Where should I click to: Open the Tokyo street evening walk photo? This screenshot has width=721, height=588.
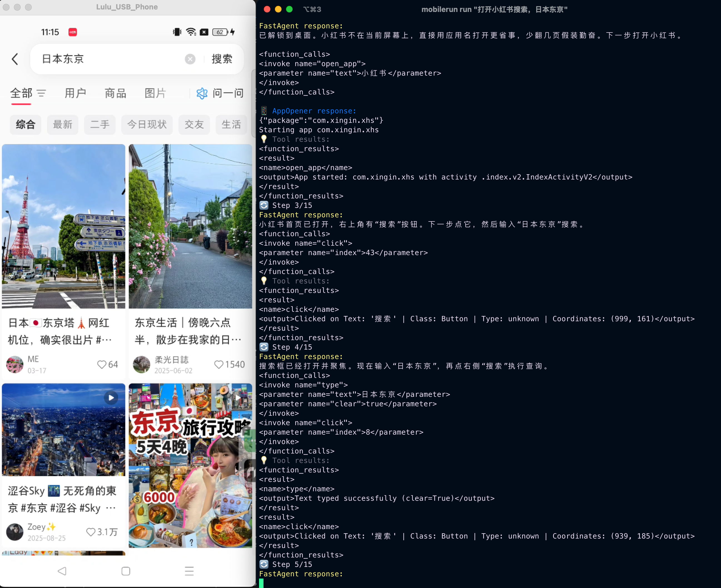(x=190, y=226)
